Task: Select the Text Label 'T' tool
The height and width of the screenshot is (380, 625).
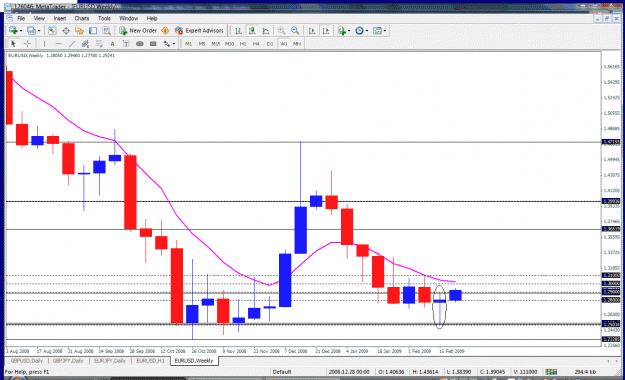Action: coord(126,44)
